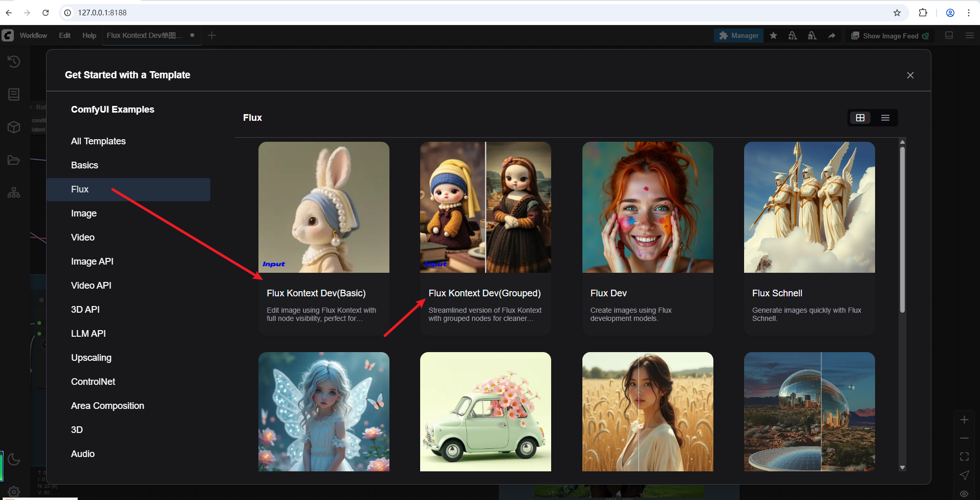Open the Workflow menu

33,35
